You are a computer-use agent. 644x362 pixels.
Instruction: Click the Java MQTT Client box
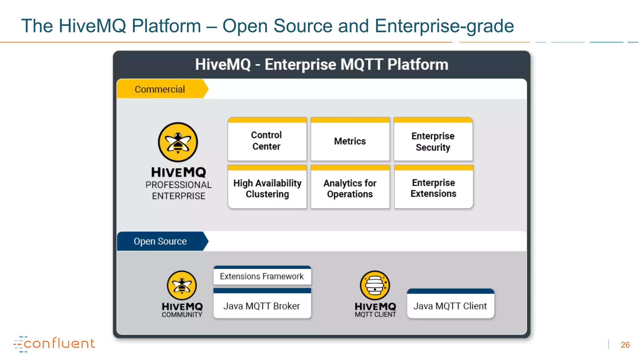(450, 306)
